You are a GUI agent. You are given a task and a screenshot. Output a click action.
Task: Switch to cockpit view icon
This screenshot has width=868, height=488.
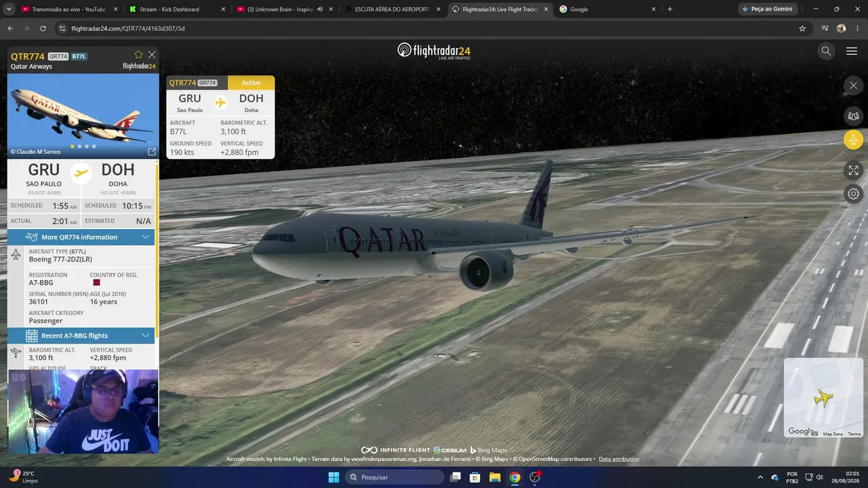(x=853, y=116)
